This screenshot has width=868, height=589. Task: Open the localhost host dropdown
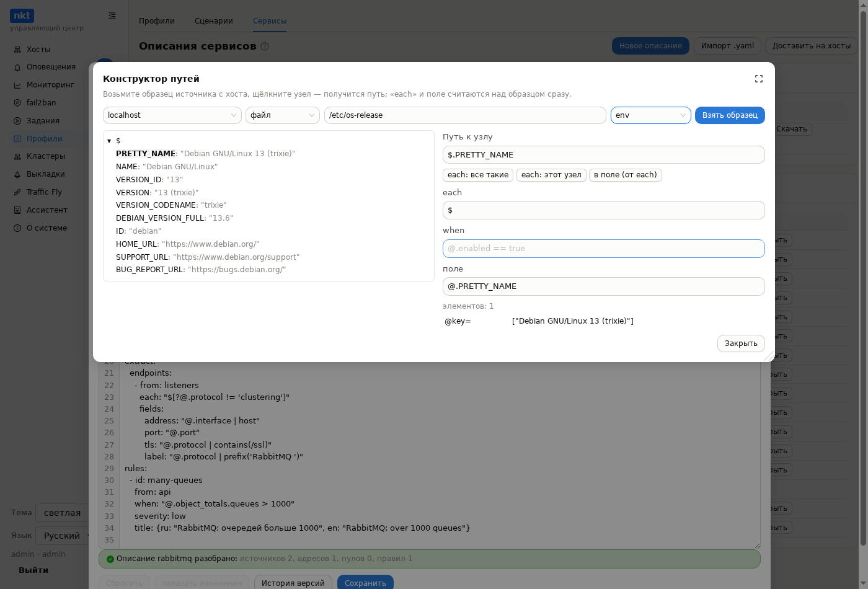tap(172, 115)
